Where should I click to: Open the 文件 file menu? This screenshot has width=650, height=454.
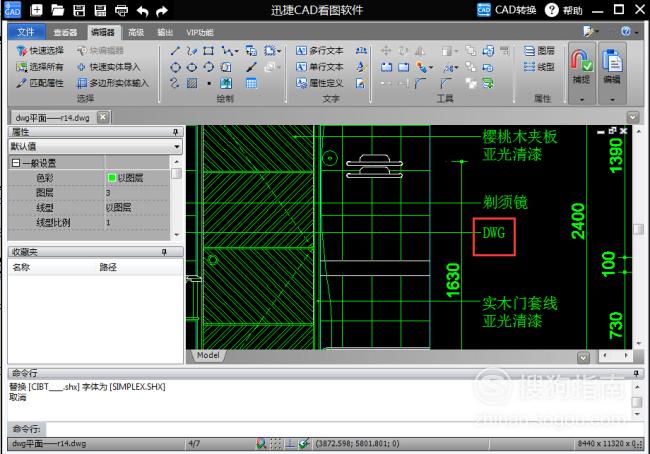click(26, 32)
